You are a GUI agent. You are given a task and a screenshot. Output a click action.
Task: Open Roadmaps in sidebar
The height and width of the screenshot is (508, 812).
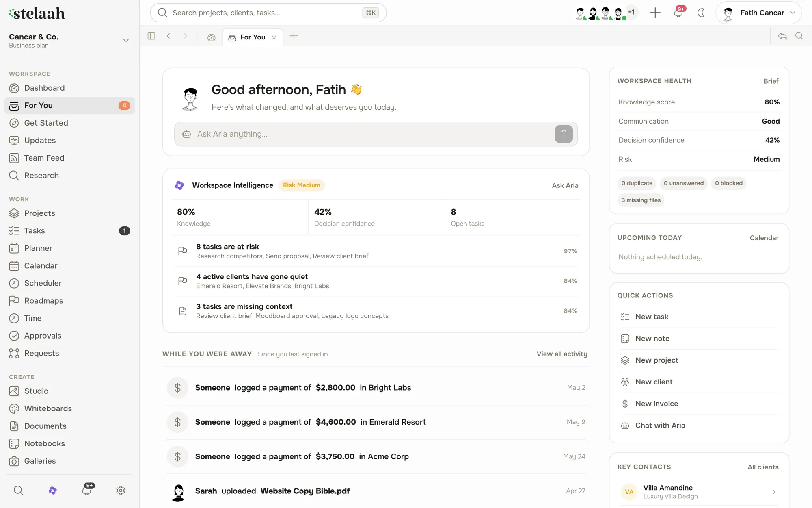pyautogui.click(x=69, y=301)
